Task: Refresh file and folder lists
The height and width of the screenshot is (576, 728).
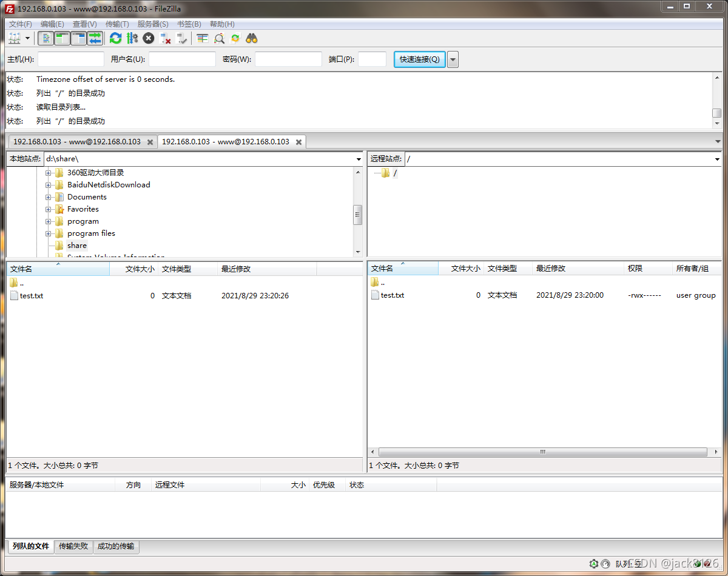Action: click(115, 38)
